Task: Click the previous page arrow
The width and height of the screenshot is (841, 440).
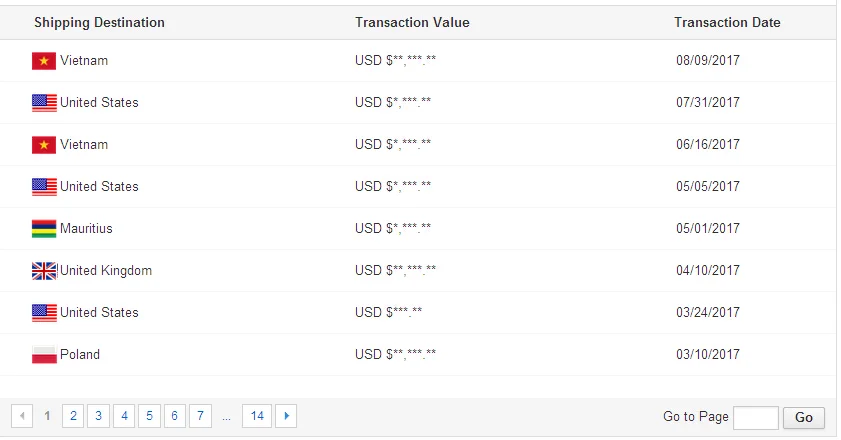Action: pyautogui.click(x=22, y=416)
